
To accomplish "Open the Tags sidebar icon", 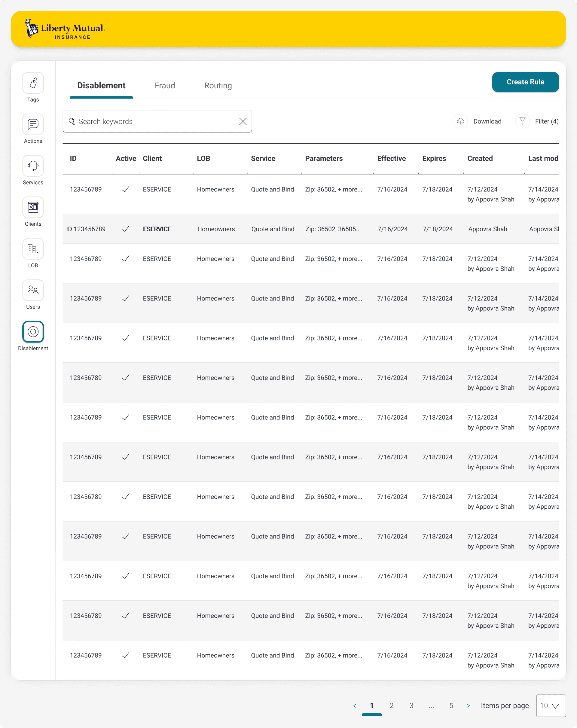I will (x=33, y=83).
